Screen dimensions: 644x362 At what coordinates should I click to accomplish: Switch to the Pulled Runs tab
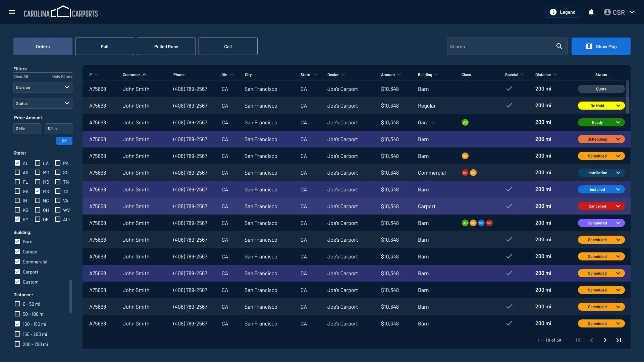[166, 46]
